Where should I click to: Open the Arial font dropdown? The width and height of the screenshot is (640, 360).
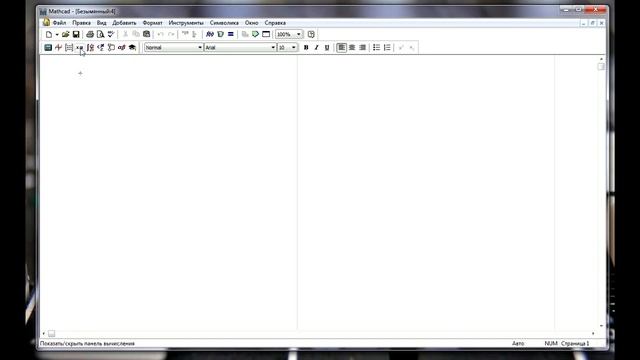[x=273, y=47]
